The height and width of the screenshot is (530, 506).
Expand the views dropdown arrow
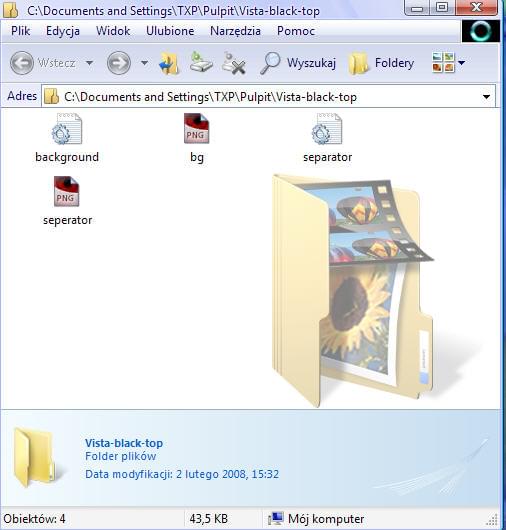click(461, 63)
